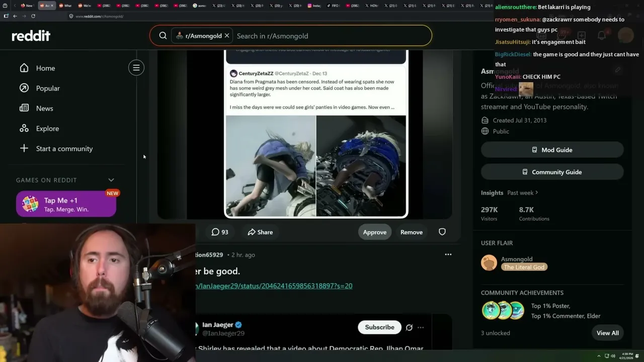Click the left image in the CenturyZetaZ tweet
The height and width of the screenshot is (362, 644).
click(x=271, y=166)
